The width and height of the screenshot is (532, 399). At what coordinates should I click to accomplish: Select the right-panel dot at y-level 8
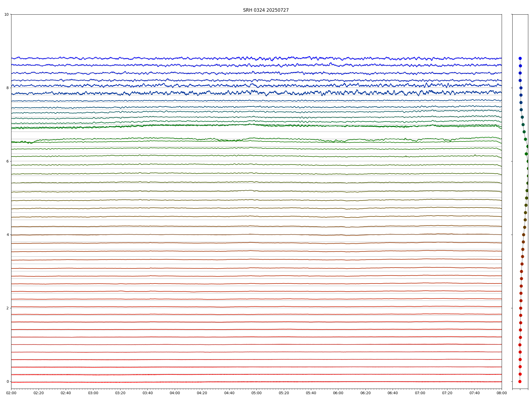coord(521,88)
